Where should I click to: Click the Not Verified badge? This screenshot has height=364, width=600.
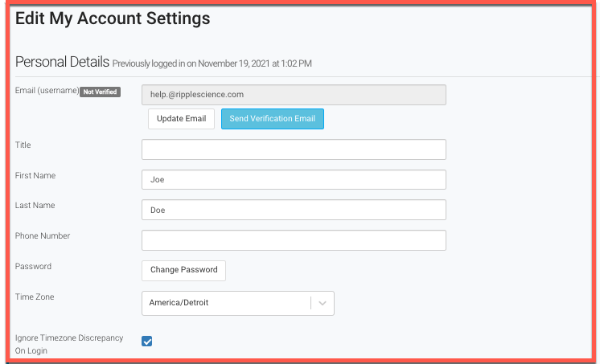pyautogui.click(x=101, y=92)
